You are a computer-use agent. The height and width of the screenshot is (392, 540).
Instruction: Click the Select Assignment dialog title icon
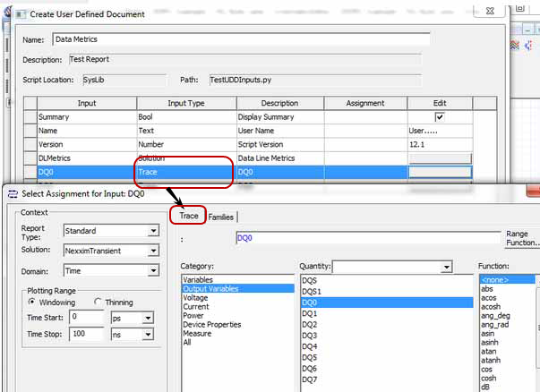[x=13, y=194]
